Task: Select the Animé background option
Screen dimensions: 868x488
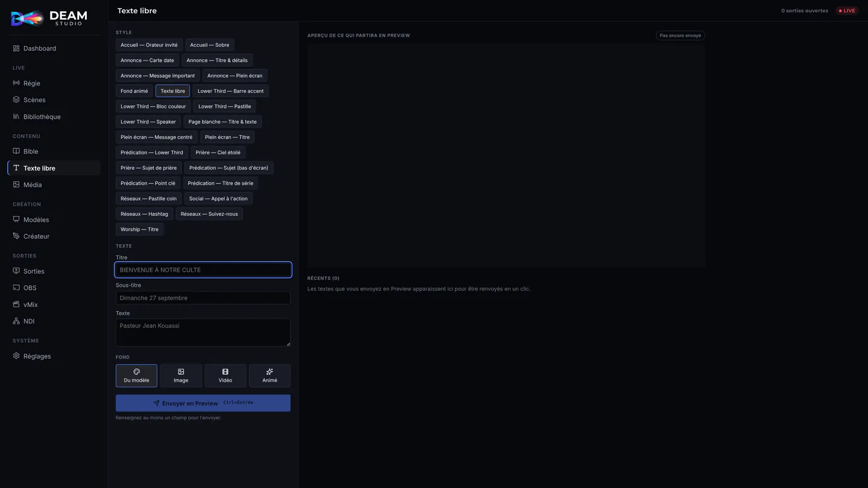Action: pos(269,376)
